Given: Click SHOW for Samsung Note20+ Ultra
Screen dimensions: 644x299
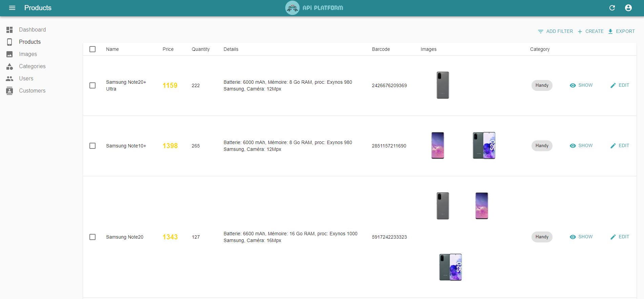Looking at the screenshot, I should coord(581,85).
